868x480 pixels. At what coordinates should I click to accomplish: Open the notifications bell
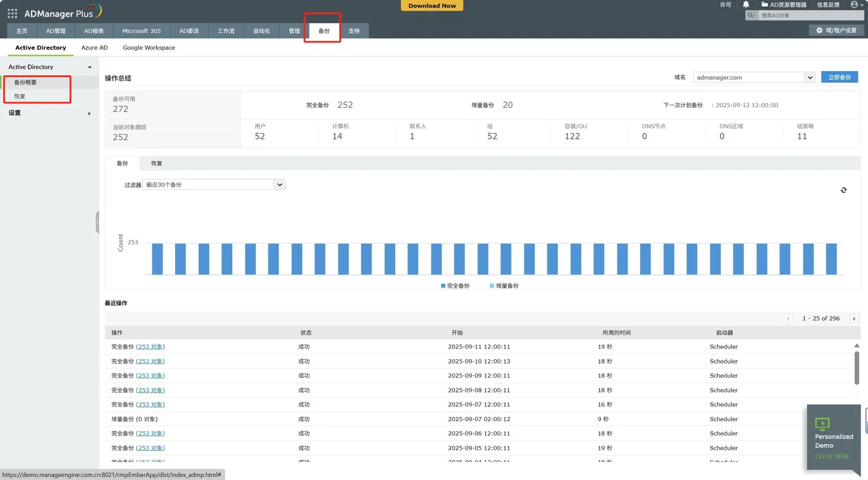click(x=746, y=4)
